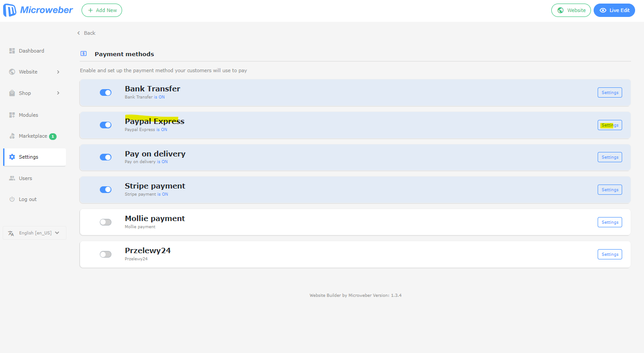This screenshot has width=644, height=353.
Task: Click the Dashboard grid icon in sidebar
Action: point(12,51)
